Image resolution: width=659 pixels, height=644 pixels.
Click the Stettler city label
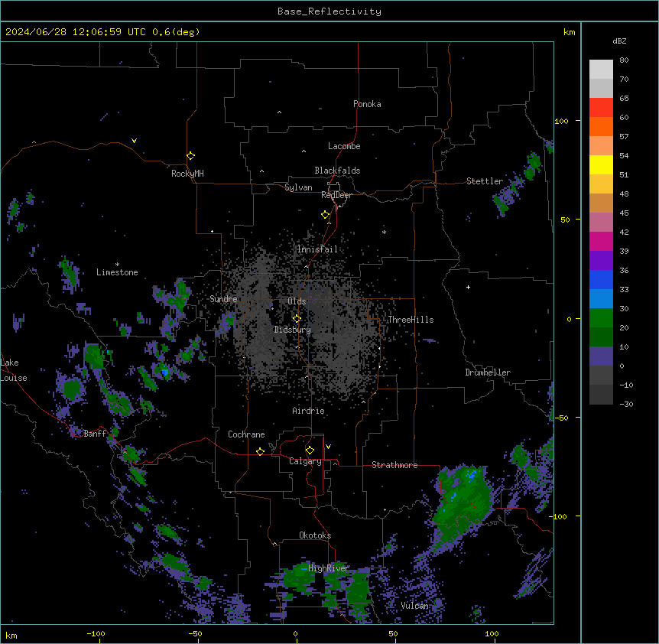coord(485,181)
